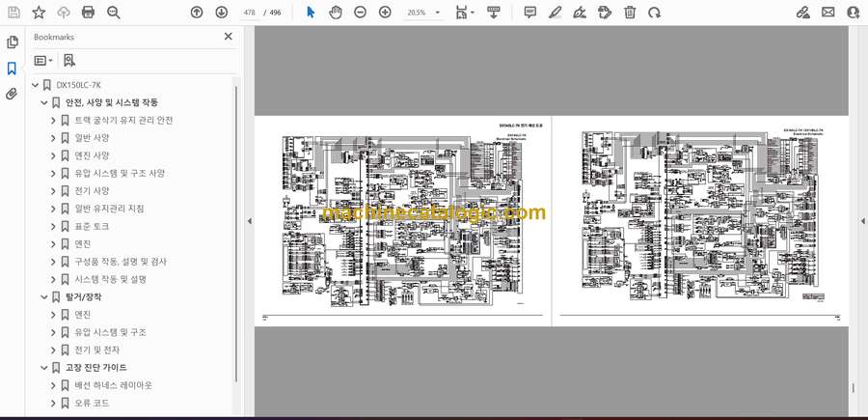
Task: Open the 전기 및 전자 bookmark
Action: (x=96, y=350)
